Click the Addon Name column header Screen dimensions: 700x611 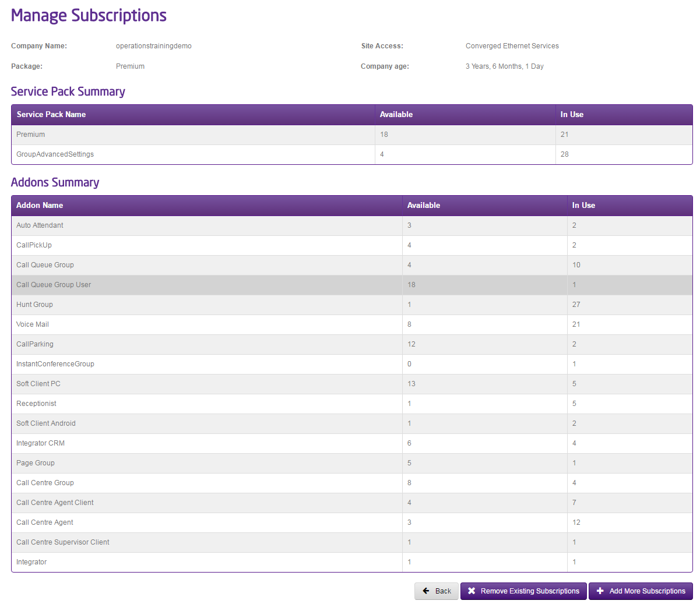point(40,205)
